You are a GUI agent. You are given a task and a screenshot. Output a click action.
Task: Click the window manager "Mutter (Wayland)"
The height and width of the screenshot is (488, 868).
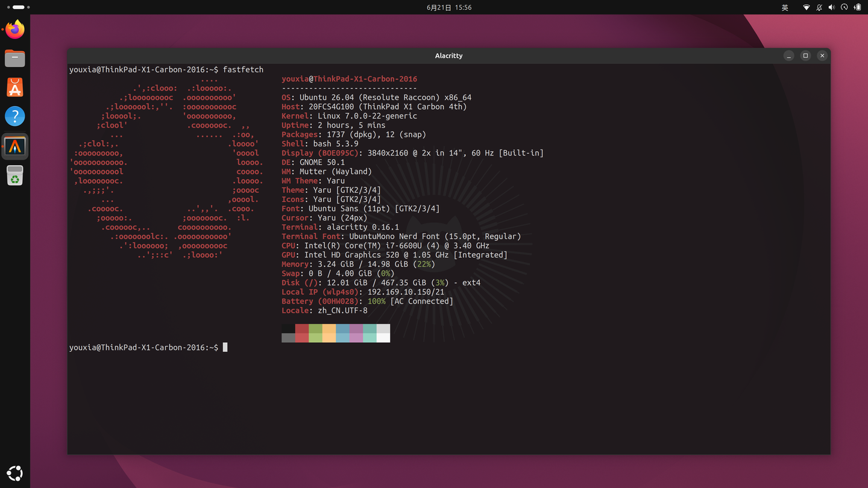point(336,172)
